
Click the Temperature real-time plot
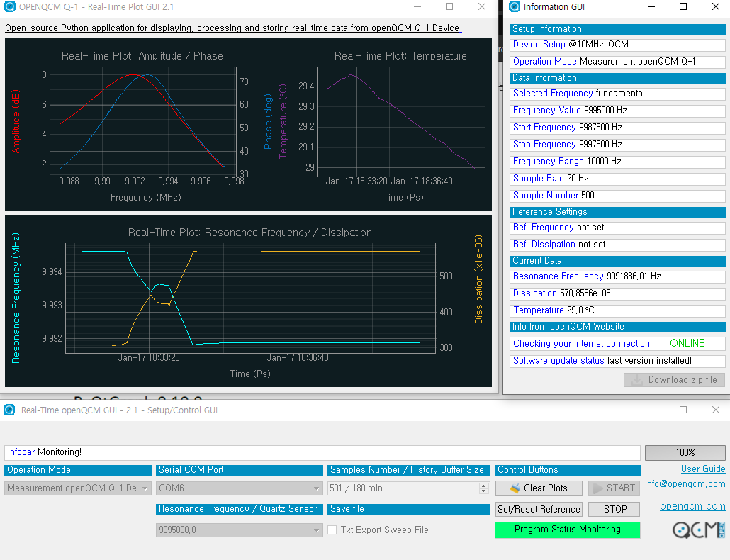[x=401, y=122]
